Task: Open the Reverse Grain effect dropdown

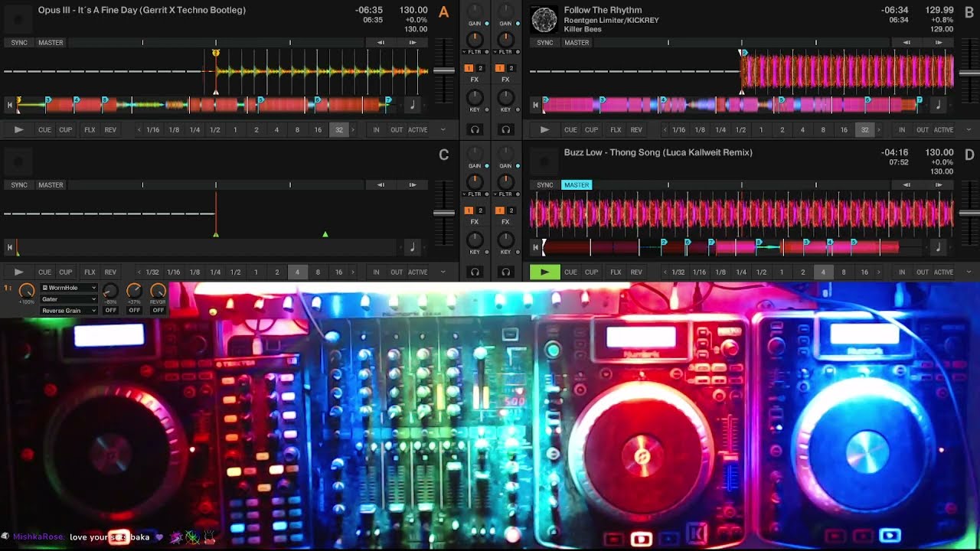Action: 69,311
